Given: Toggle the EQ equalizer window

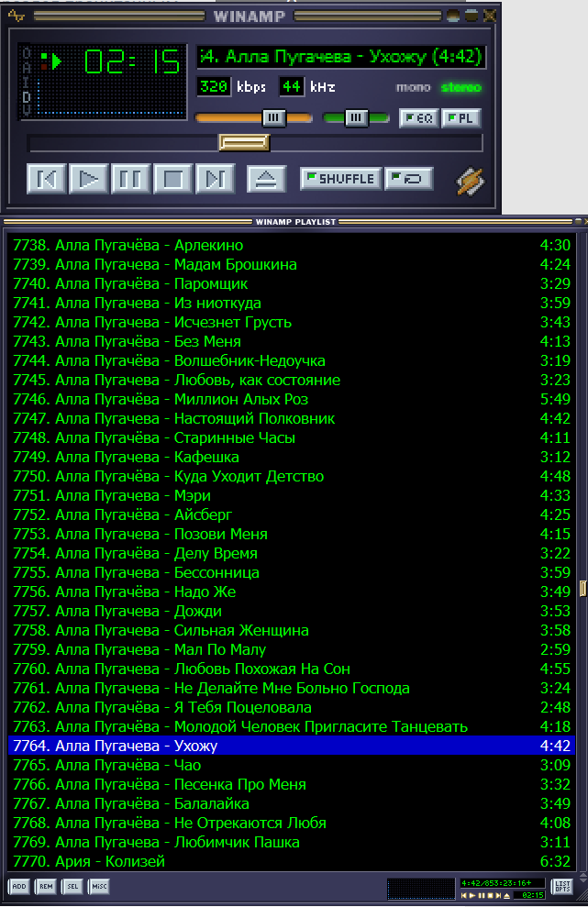Looking at the screenshot, I should click(x=418, y=117).
